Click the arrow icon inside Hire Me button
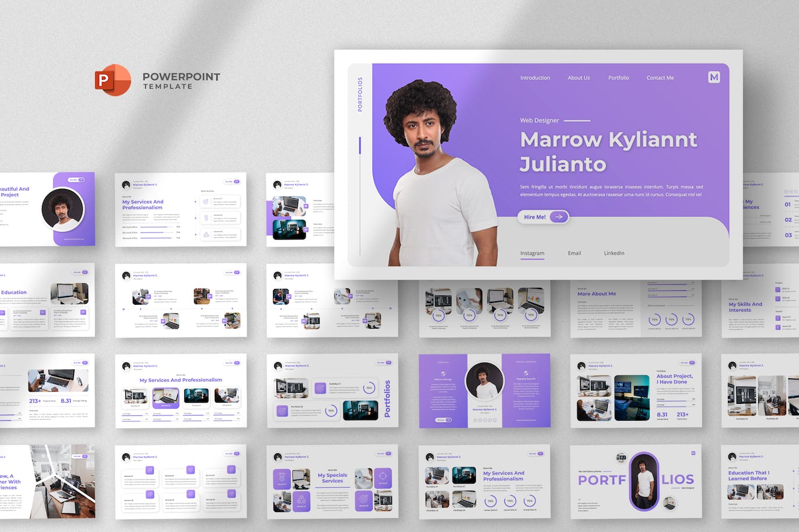 (x=559, y=217)
